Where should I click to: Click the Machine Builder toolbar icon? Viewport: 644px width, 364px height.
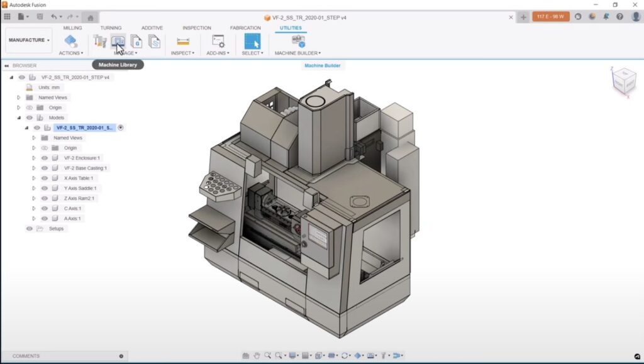pos(297,41)
